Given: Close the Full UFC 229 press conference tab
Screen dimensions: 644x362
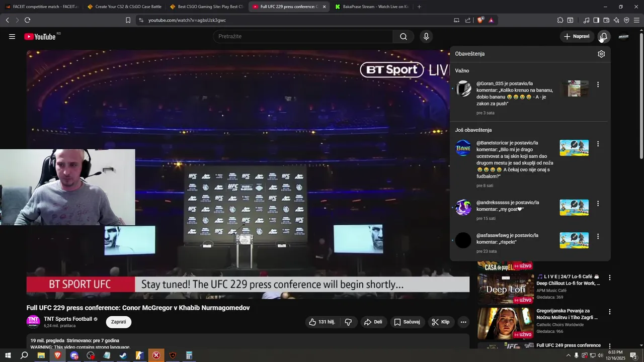Looking at the screenshot, I should [324, 7].
